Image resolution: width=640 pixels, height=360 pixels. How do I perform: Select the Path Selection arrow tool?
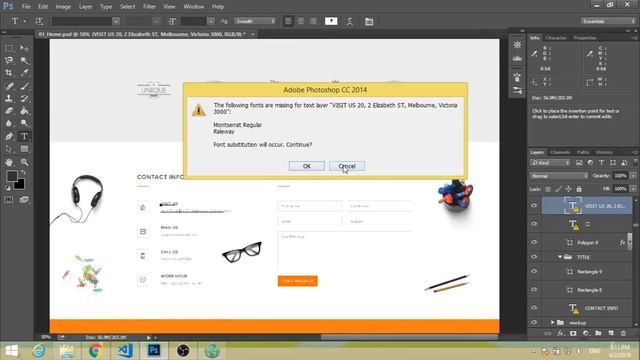(9, 149)
